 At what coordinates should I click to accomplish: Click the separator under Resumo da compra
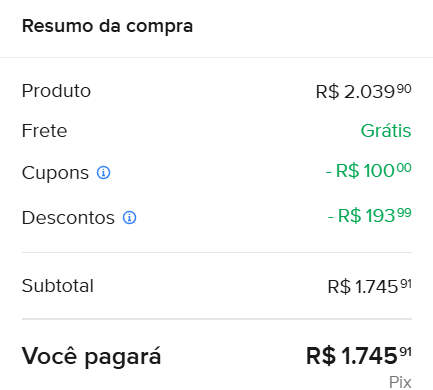(x=216, y=57)
